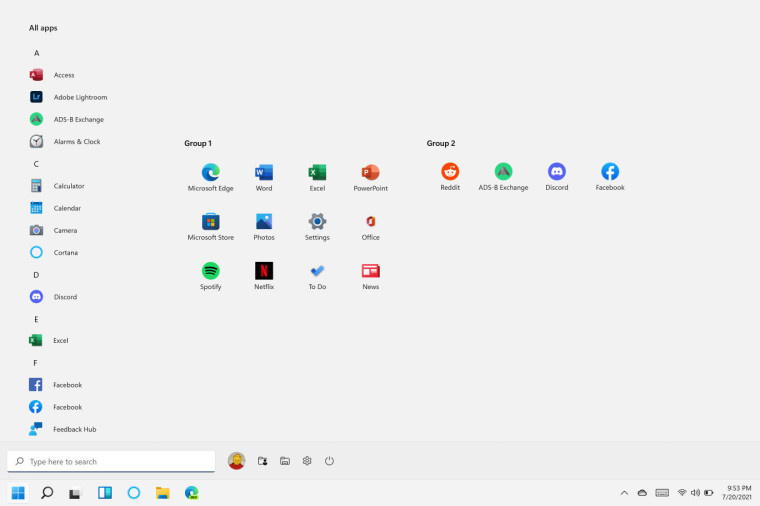
Task: Open Cortana in the All apps list
Action: [54, 253]
